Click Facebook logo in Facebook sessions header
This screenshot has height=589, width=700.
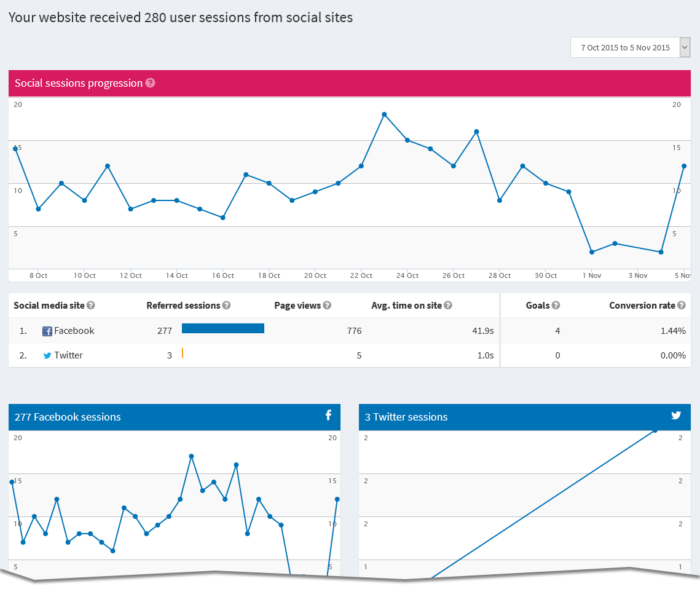coord(328,416)
